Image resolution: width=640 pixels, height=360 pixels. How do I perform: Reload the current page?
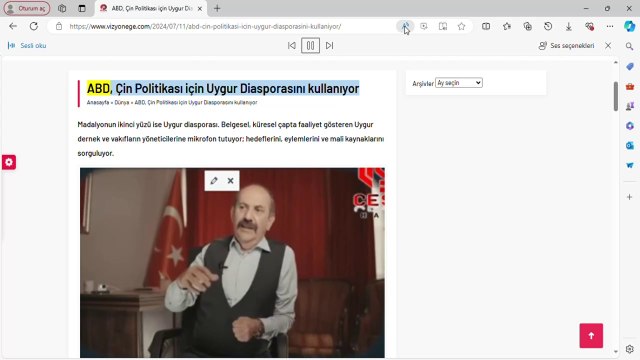coord(33,27)
